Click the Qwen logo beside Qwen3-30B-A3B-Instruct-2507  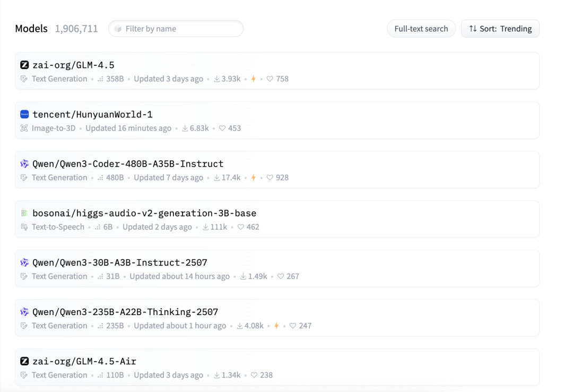click(24, 262)
